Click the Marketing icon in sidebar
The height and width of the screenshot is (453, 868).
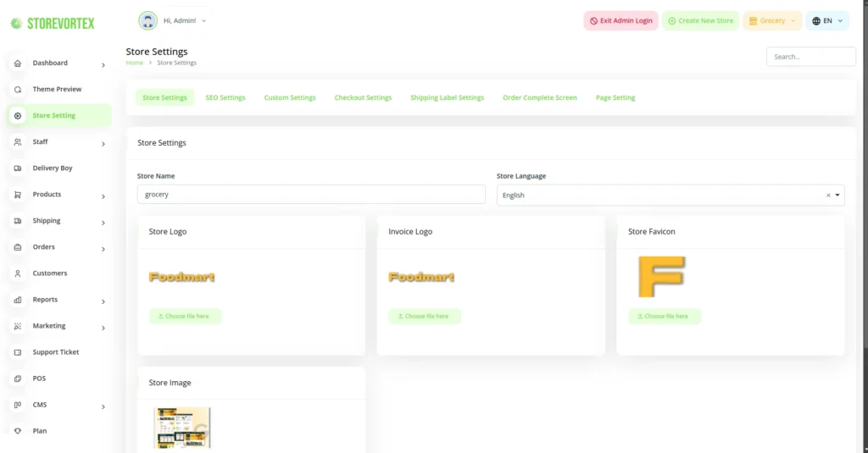pyautogui.click(x=18, y=326)
